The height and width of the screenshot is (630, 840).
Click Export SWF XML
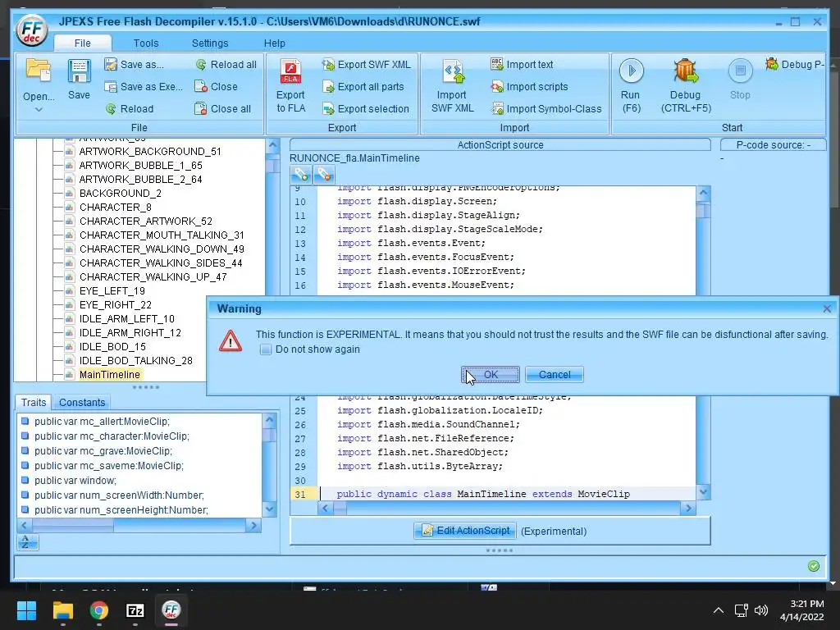tap(367, 64)
